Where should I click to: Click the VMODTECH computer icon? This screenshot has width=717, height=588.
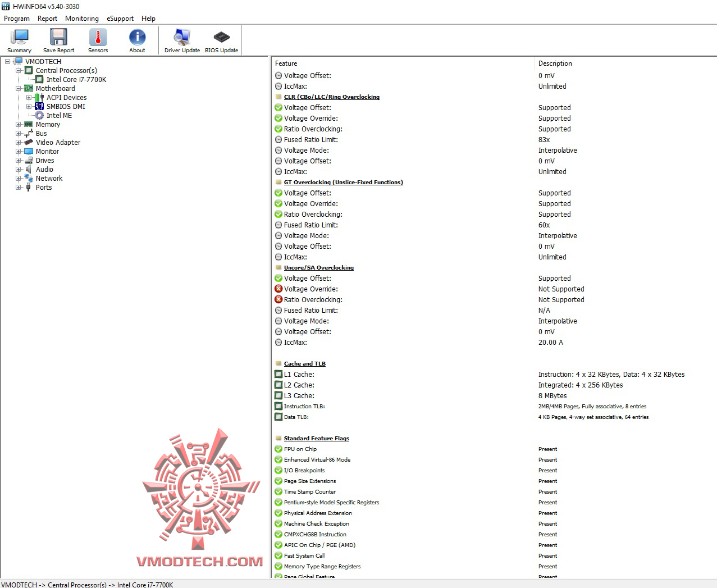18,62
